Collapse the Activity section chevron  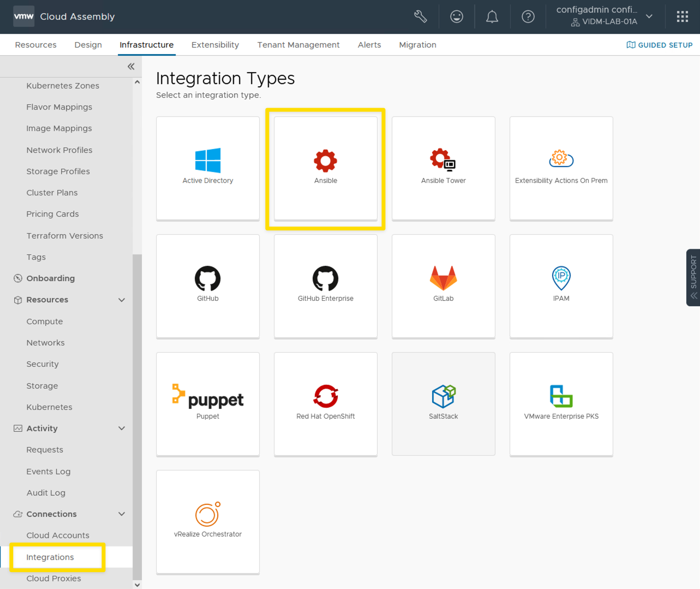point(122,429)
